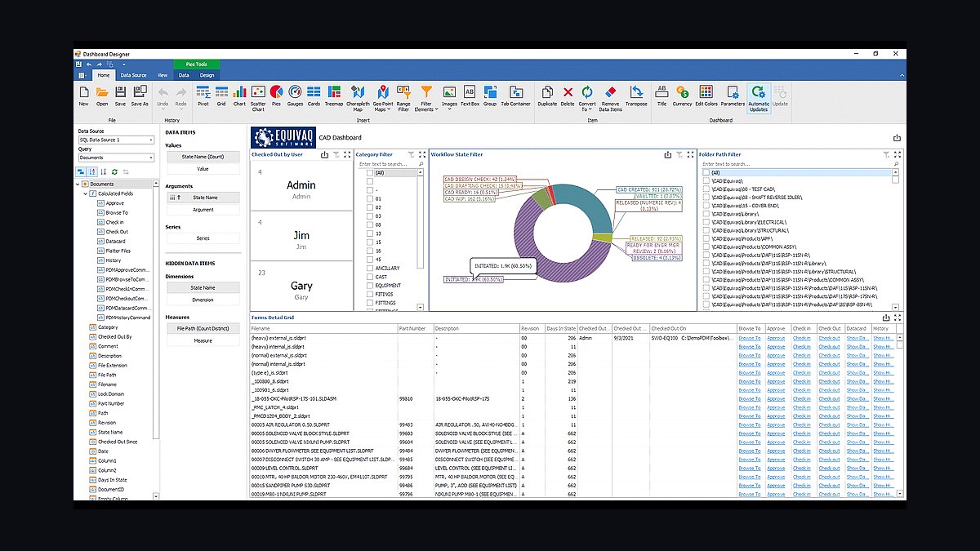Image resolution: width=980 pixels, height=551 pixels.
Task: Open the Convert To dropdown
Action: point(587,98)
